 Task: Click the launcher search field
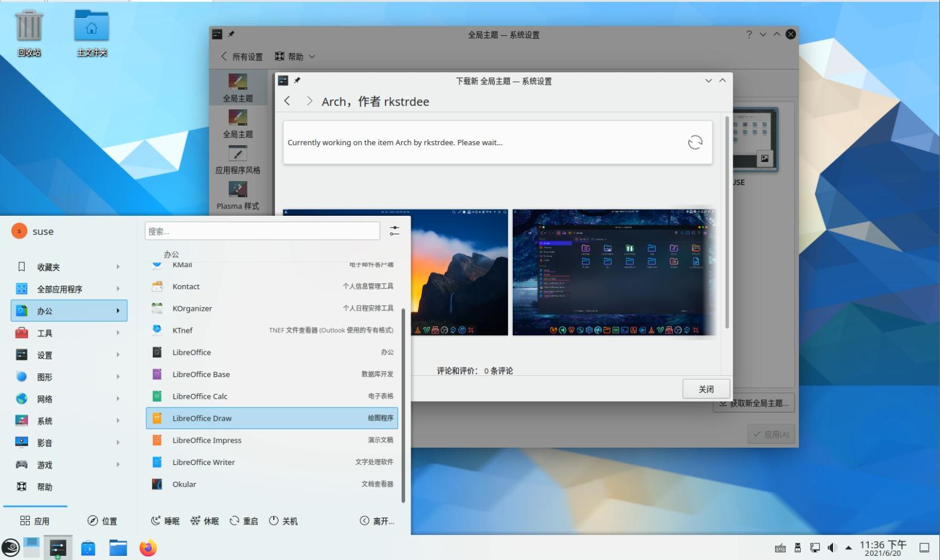[x=262, y=231]
